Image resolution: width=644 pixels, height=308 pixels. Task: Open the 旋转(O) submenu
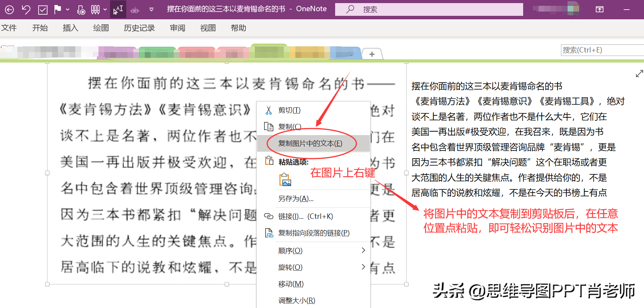click(314, 267)
